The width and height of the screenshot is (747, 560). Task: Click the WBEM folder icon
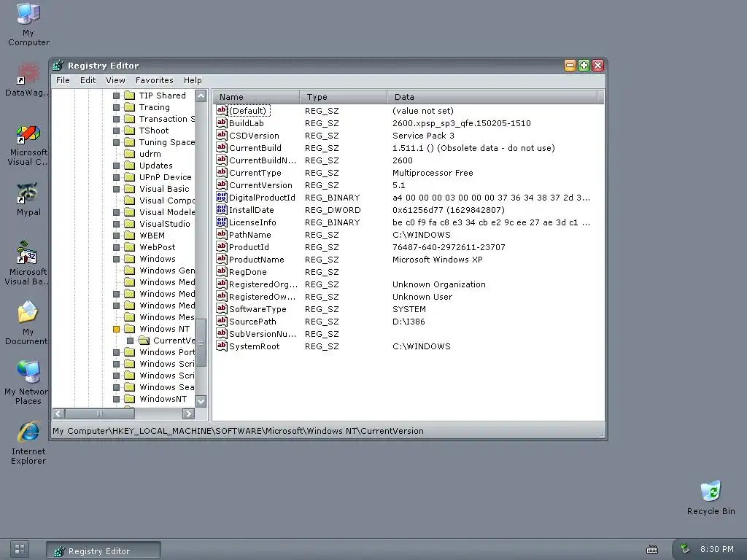(x=130, y=236)
